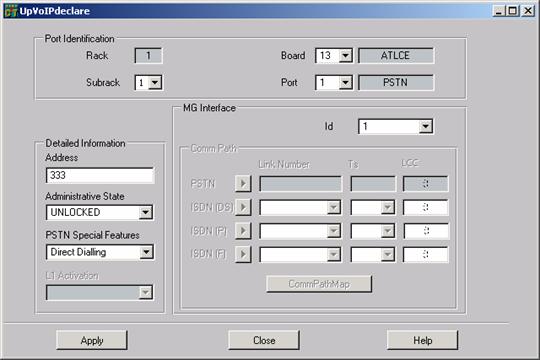
Task: Open ISDN (DS) Ts dropdown
Action: [x=387, y=207]
